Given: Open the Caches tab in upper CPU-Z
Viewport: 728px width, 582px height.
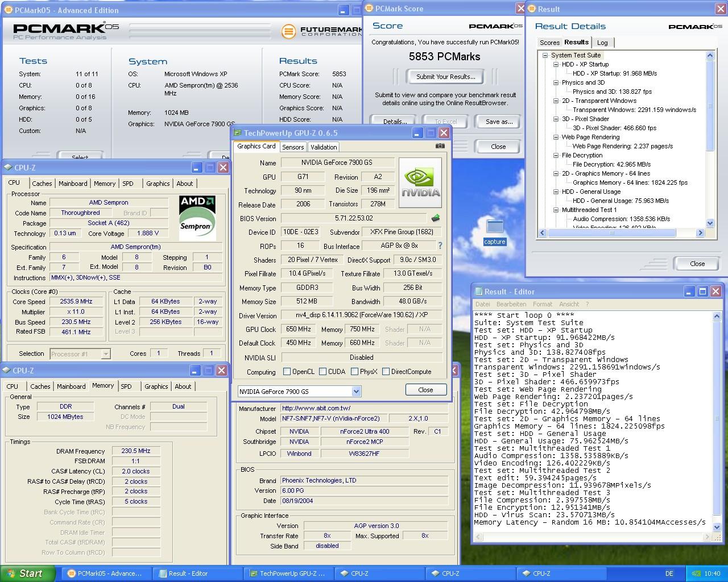Looking at the screenshot, I should 42,184.
